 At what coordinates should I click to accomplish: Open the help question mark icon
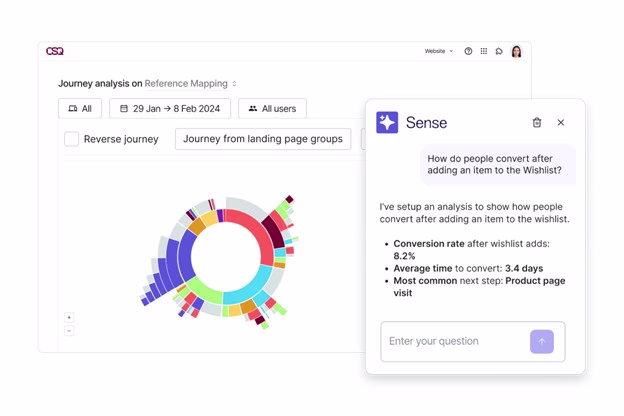point(468,51)
